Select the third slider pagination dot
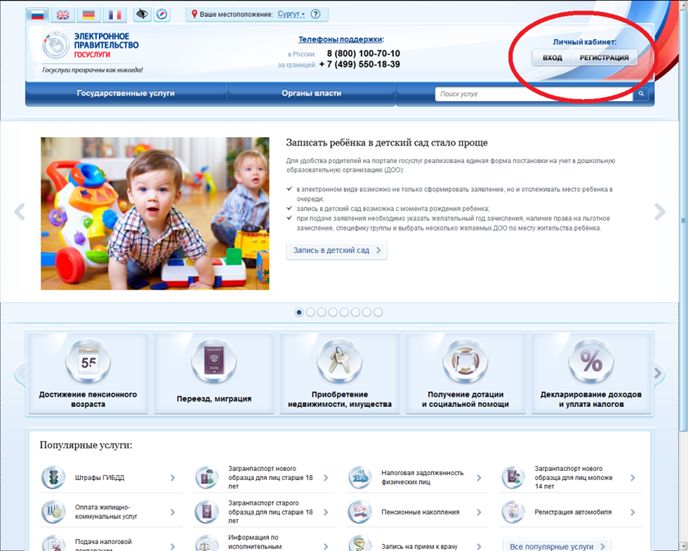Viewport: 688px width, 551px height. [322, 312]
